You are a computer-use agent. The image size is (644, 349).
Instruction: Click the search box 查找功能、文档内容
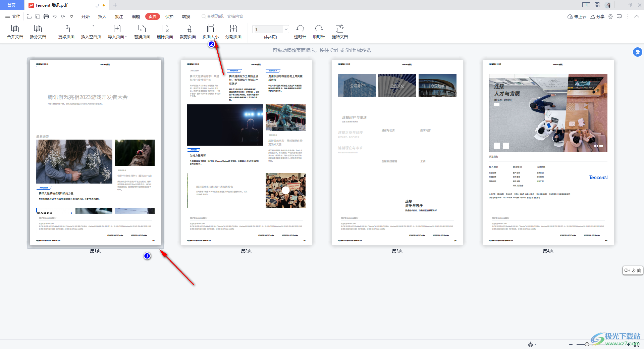pyautogui.click(x=222, y=16)
